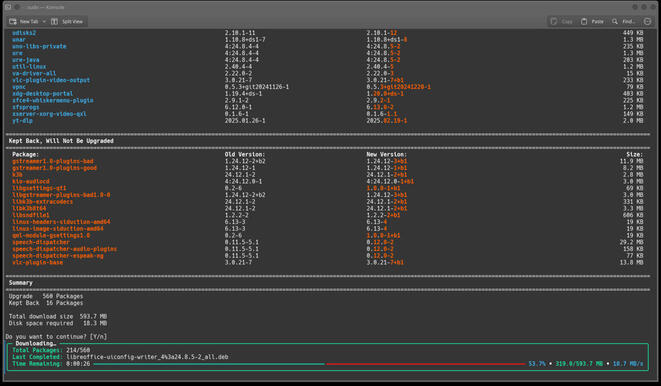
Task: Click the xfce4-whiskermenu-plugin package name
Action: pos(53,100)
